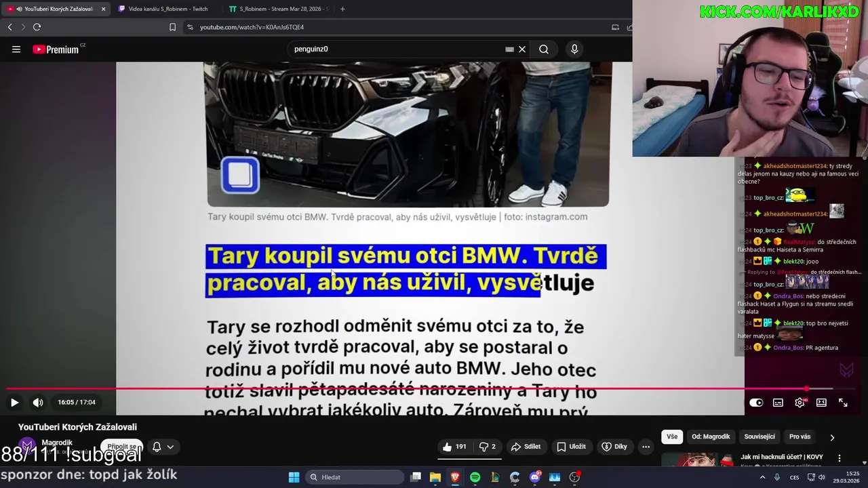
Task: Start voice search with microphone
Action: click(574, 49)
